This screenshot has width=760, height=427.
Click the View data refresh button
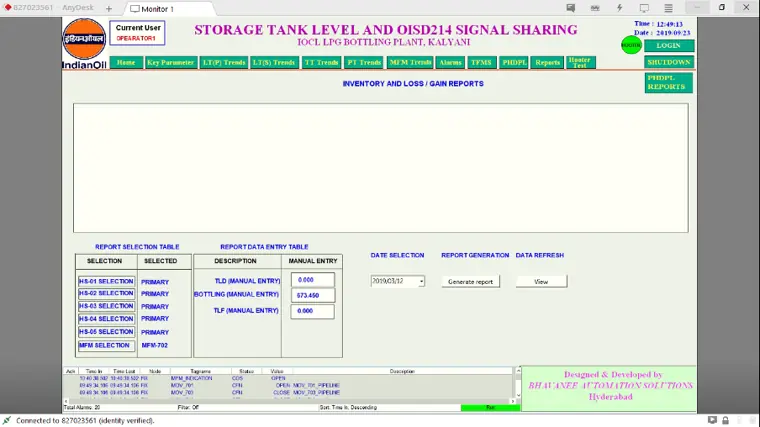(x=541, y=282)
